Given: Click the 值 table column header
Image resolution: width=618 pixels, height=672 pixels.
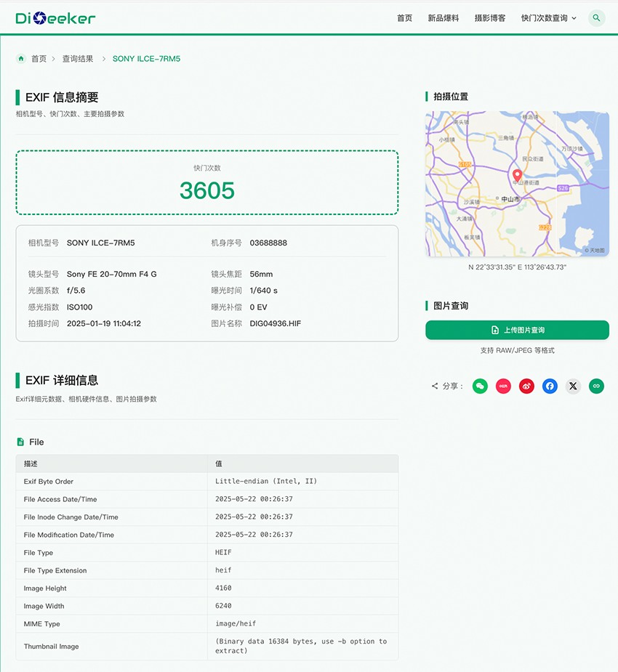Looking at the screenshot, I should pyautogui.click(x=218, y=463).
